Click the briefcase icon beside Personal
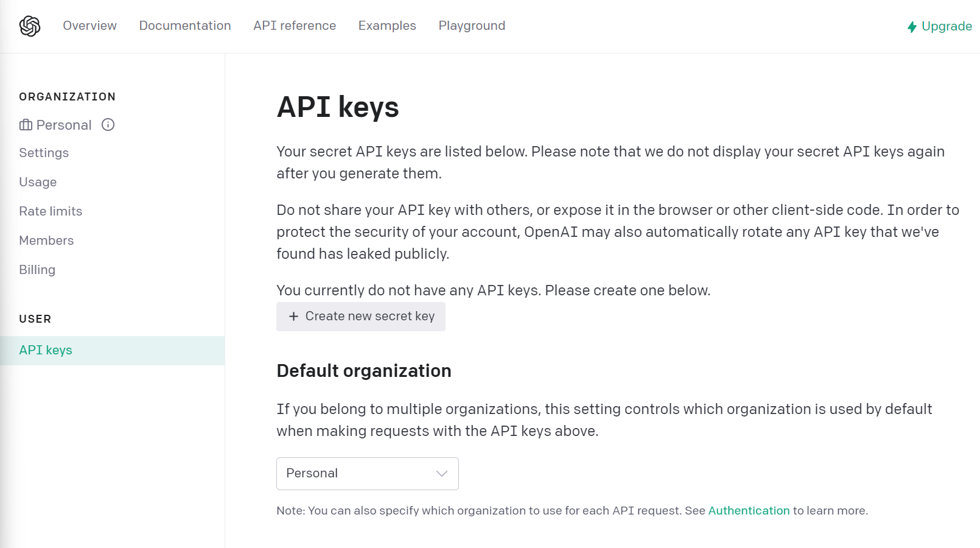The image size is (980, 548). click(26, 125)
